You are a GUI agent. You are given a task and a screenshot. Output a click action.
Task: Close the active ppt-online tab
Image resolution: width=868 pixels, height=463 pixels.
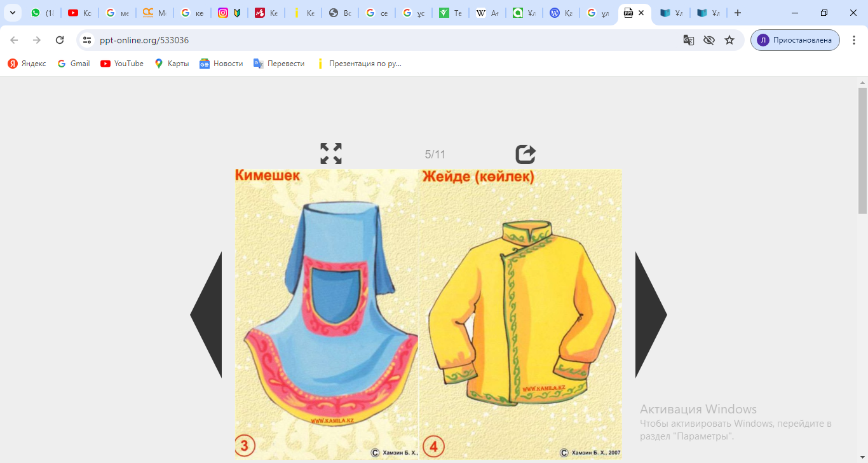coord(641,13)
